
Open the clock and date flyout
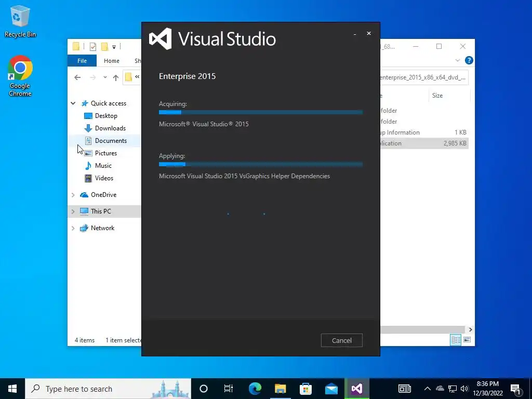point(488,389)
